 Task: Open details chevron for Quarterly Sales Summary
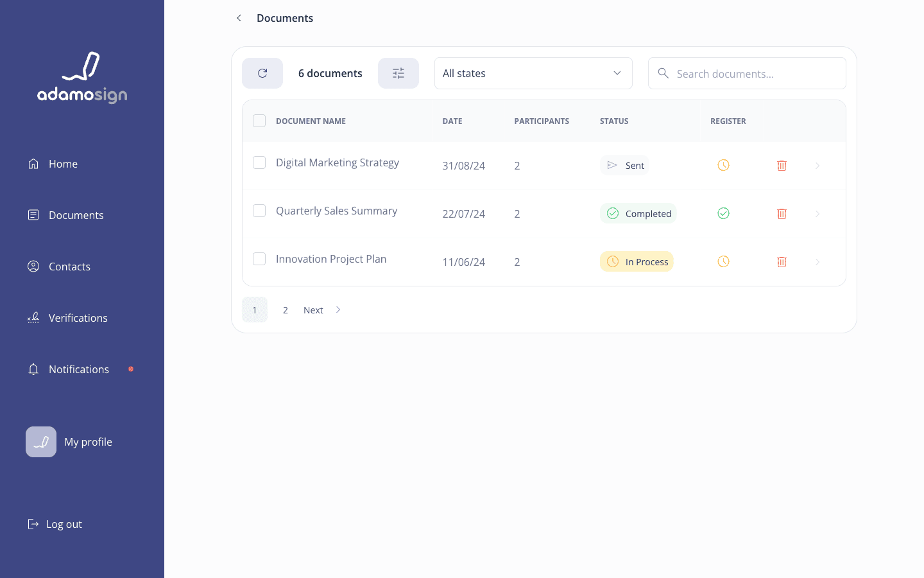[x=817, y=214]
